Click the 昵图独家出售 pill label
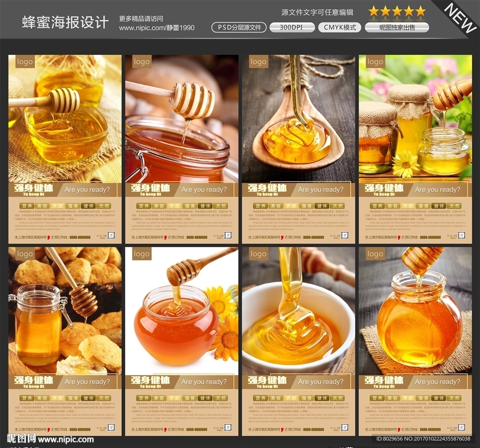This screenshot has height=448, width=480. pyautogui.click(x=397, y=28)
